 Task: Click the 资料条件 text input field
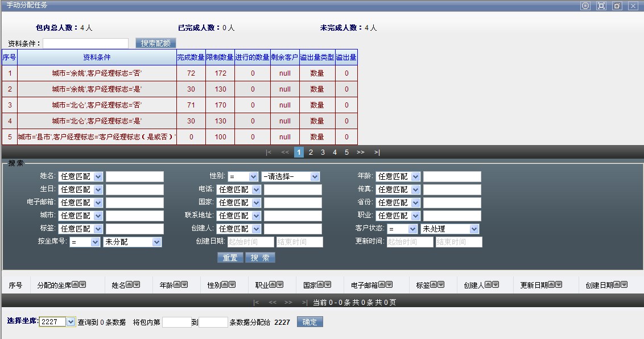[x=85, y=43]
